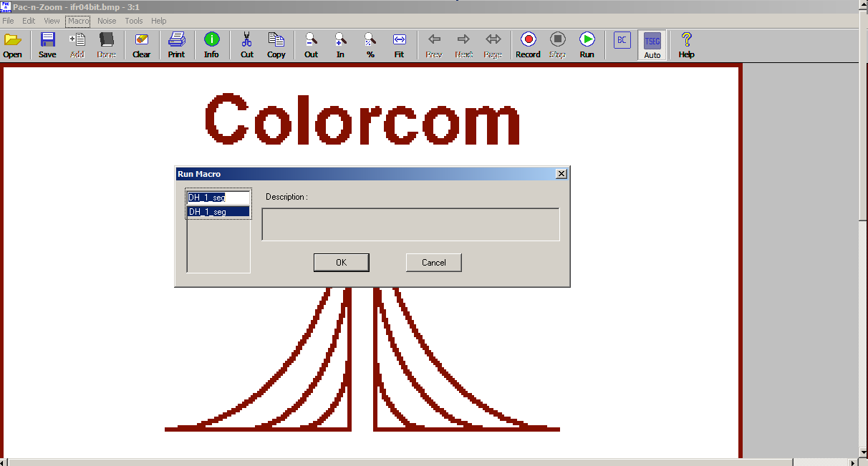868x466 pixels.
Task: Open the Noise menu
Action: 107,21
